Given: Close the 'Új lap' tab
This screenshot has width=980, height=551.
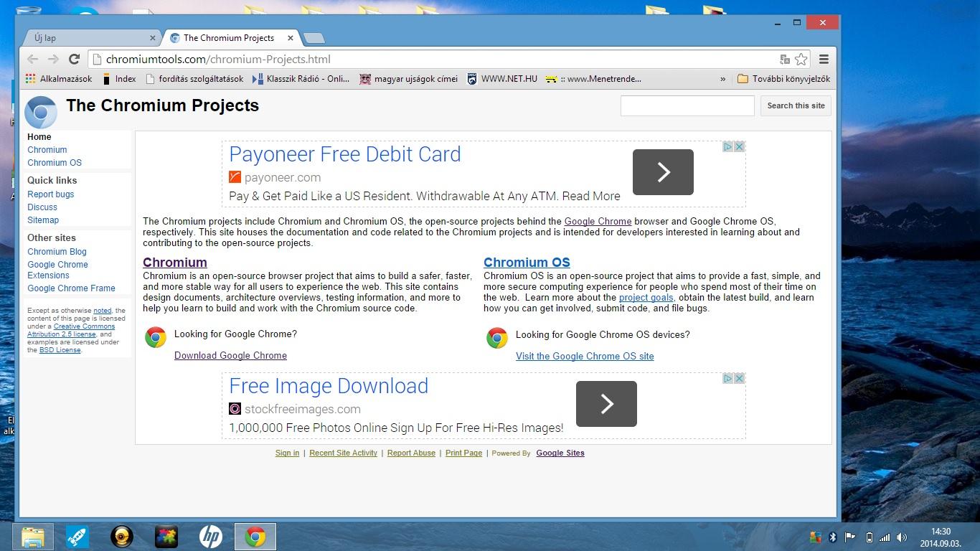Looking at the screenshot, I should 152,38.
